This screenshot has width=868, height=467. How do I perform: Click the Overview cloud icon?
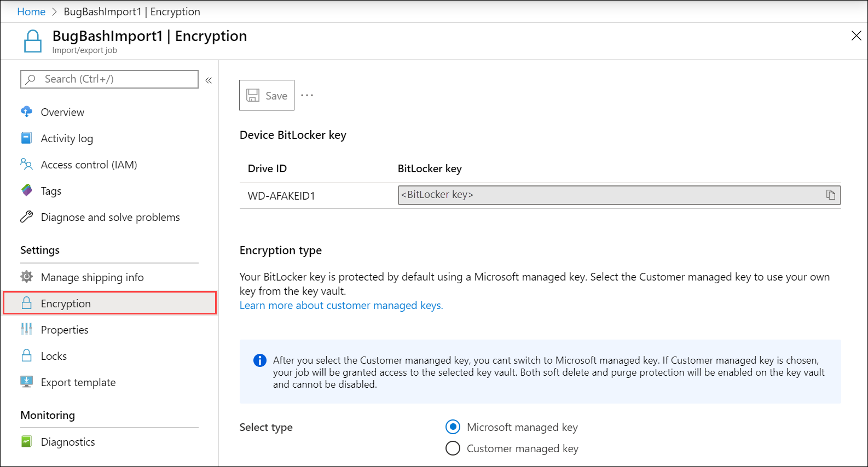26,112
